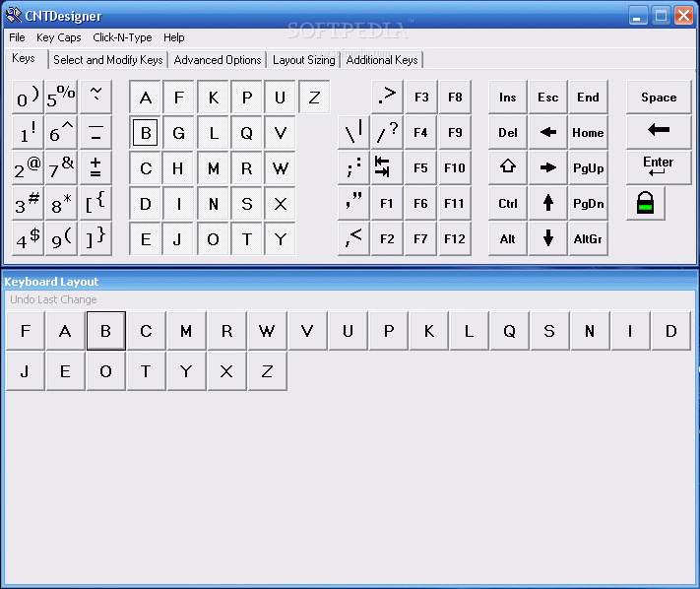Pick the comma and less-than key
Image resolution: width=700 pixels, height=589 pixels.
pyautogui.click(x=353, y=238)
